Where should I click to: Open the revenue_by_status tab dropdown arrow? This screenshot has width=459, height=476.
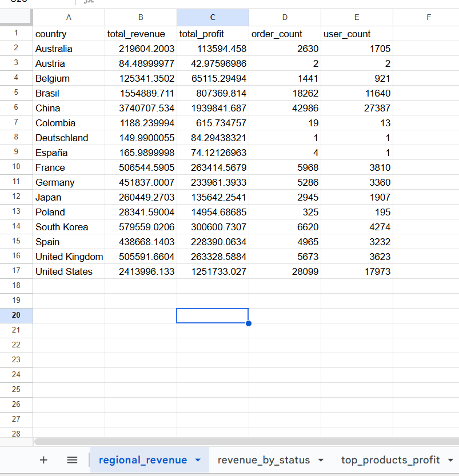(x=321, y=460)
